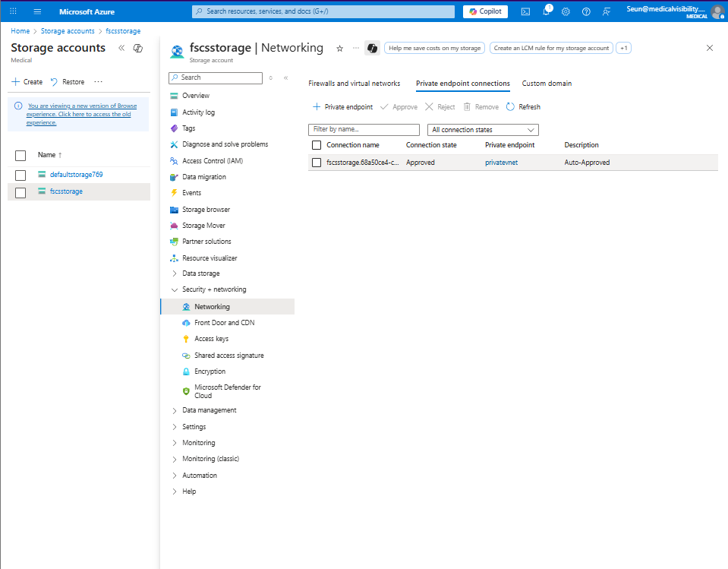The height and width of the screenshot is (569, 728).
Task: Select all connections header checkbox
Action: pos(317,145)
